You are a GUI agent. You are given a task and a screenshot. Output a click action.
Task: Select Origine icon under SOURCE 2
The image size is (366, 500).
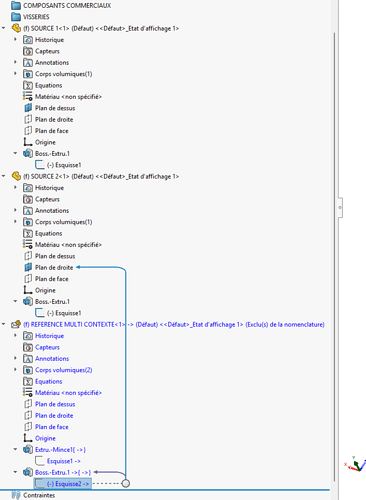pos(28,290)
